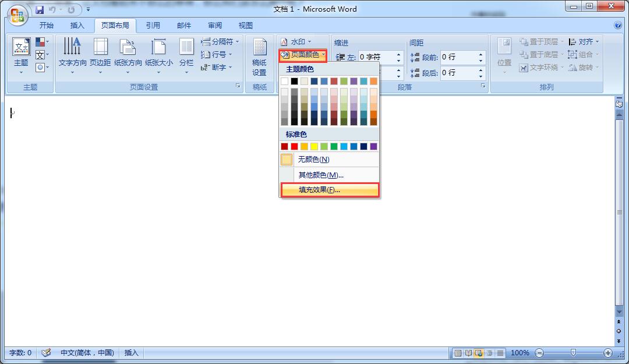The width and height of the screenshot is (629, 364).
Task: Toggle 插入 insert mode in status bar
Action: 132,353
